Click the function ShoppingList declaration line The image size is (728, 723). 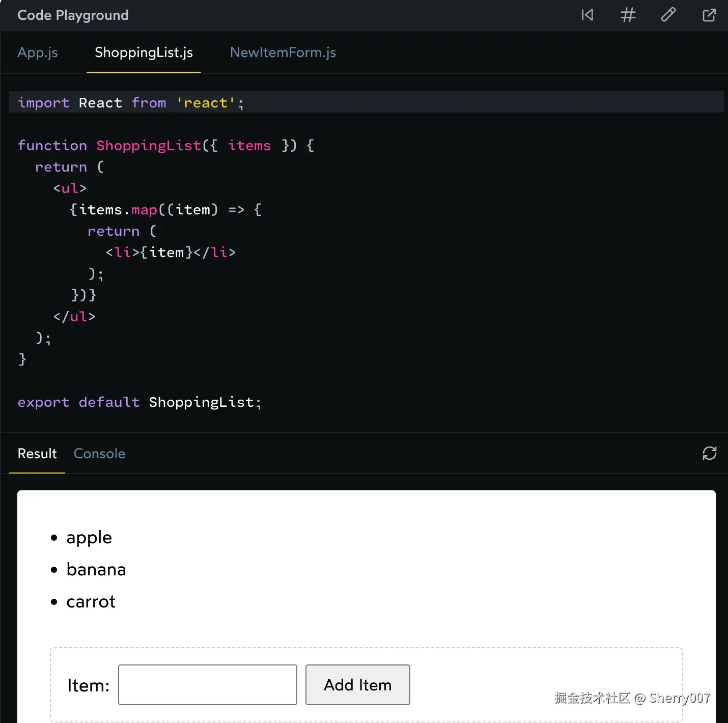pyautogui.click(x=166, y=146)
